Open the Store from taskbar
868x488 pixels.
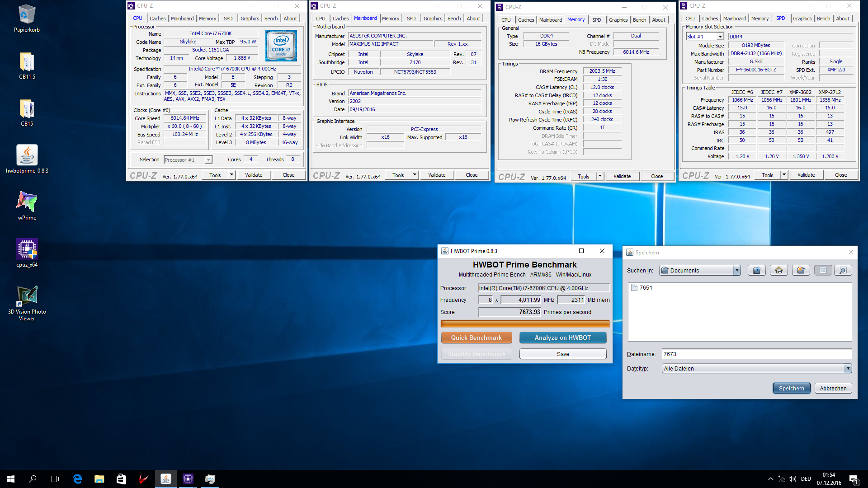tap(121, 479)
